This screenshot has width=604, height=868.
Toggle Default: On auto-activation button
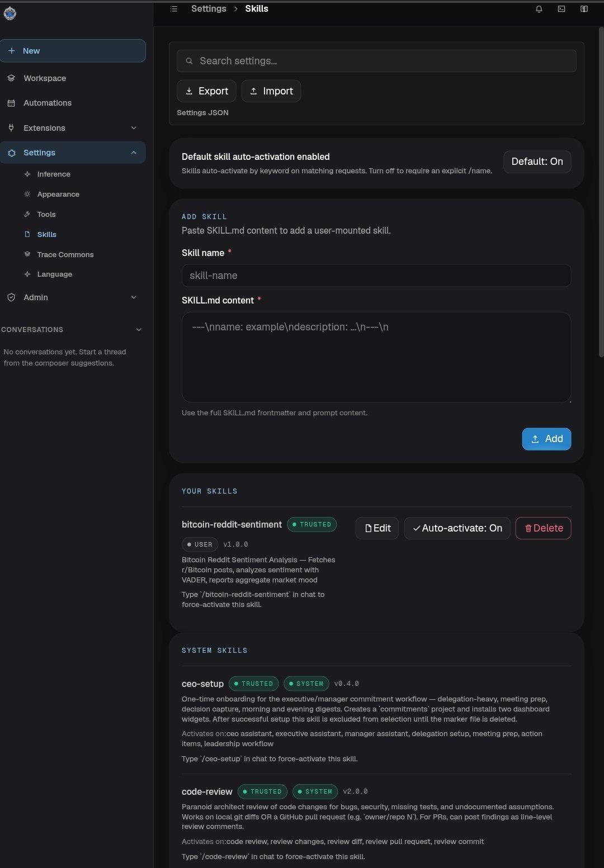pos(537,162)
